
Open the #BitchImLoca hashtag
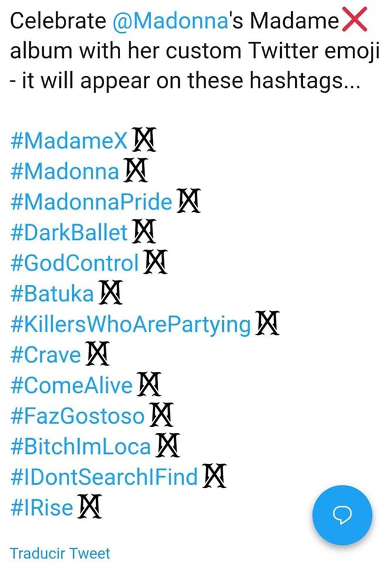(81, 446)
